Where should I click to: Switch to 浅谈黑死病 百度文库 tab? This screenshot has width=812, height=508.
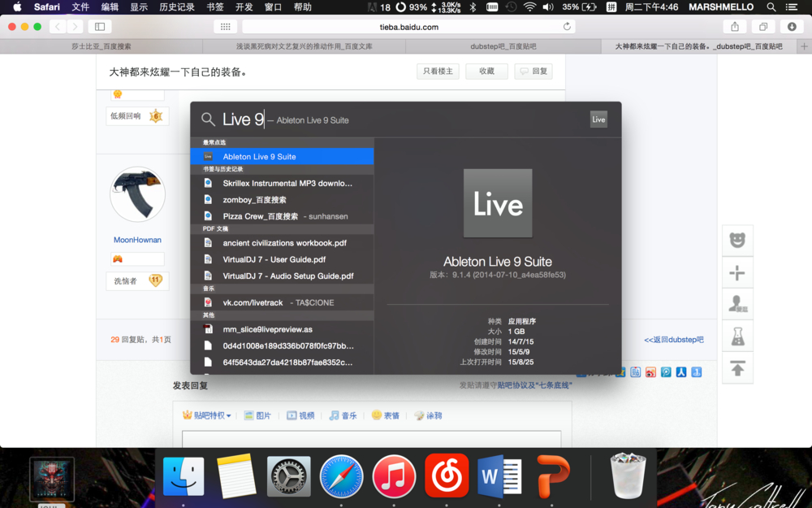[304, 46]
